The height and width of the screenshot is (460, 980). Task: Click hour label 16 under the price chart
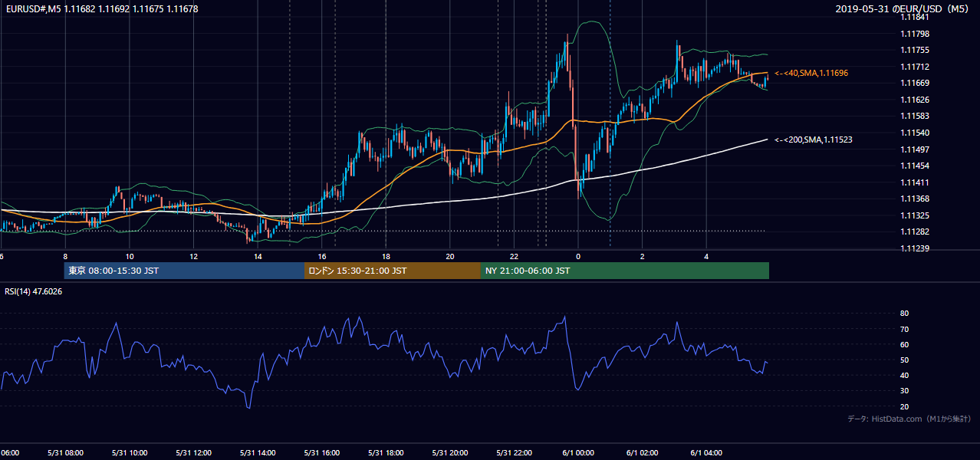coord(322,257)
